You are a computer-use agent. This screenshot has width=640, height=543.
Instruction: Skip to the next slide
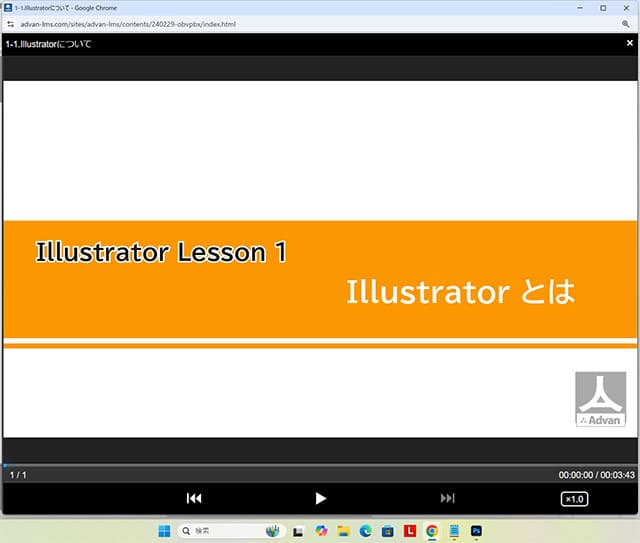(447, 498)
